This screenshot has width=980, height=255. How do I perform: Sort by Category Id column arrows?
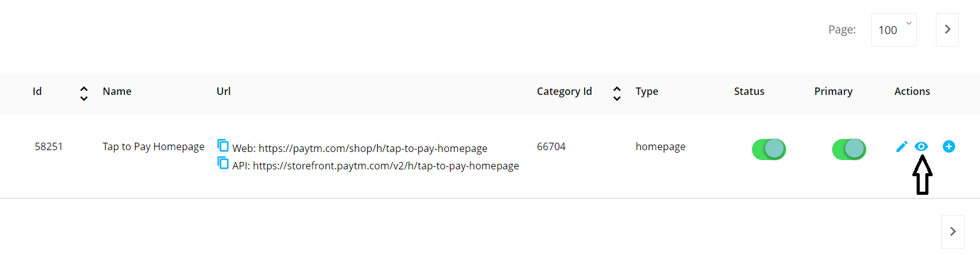[x=617, y=94]
